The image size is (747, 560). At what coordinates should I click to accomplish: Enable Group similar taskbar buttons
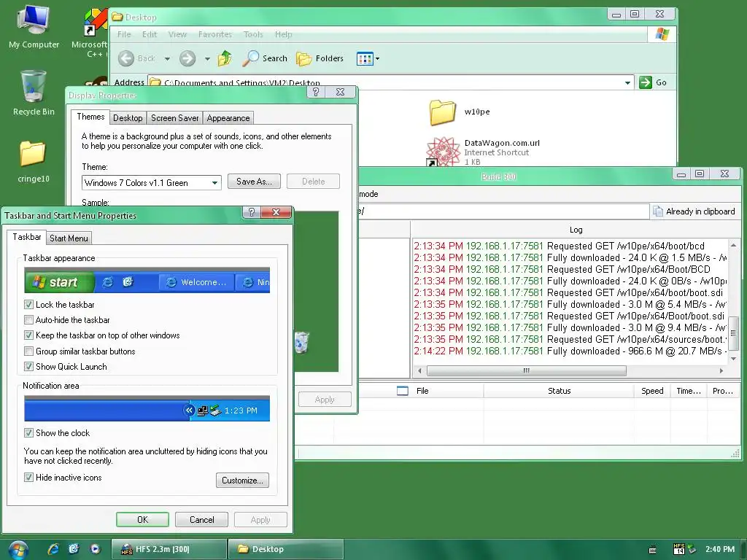(x=28, y=351)
